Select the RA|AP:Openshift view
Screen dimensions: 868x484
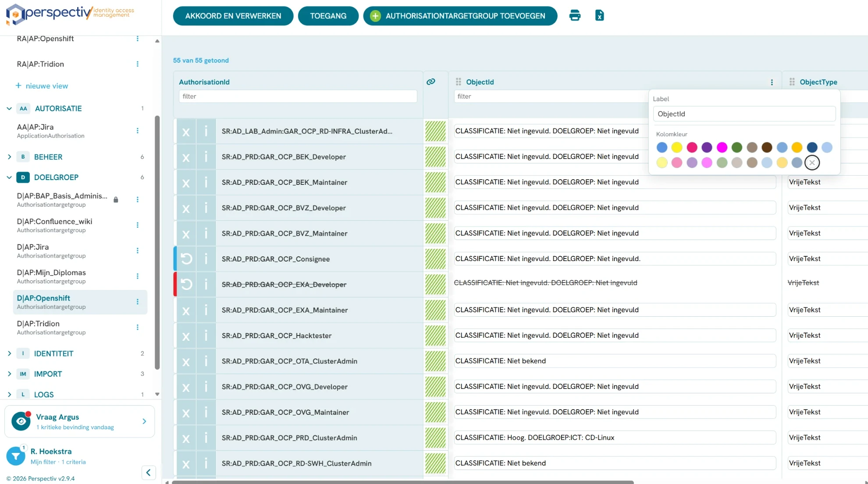pos(45,39)
